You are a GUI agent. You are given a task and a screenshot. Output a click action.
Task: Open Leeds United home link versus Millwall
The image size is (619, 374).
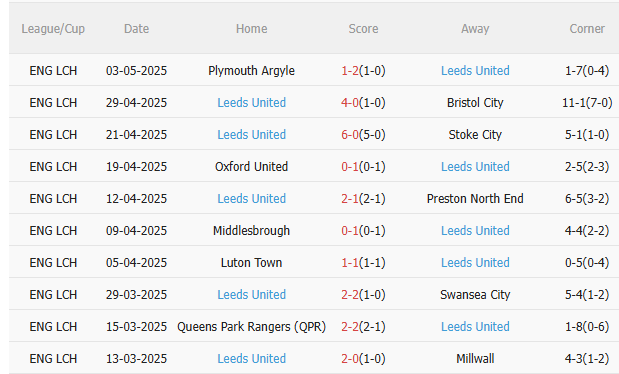click(251, 359)
